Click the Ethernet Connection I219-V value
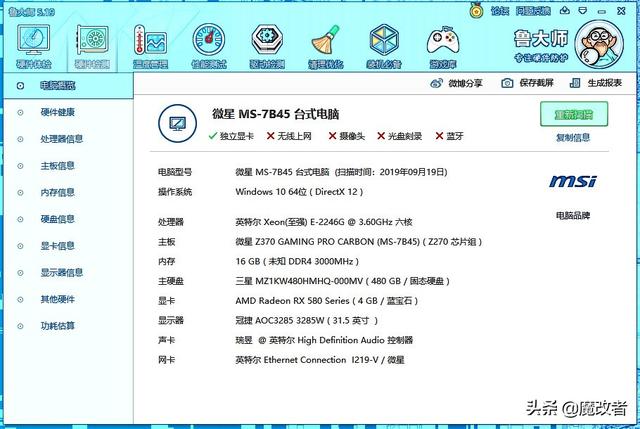Screen dimensions: 640x429 320,360
